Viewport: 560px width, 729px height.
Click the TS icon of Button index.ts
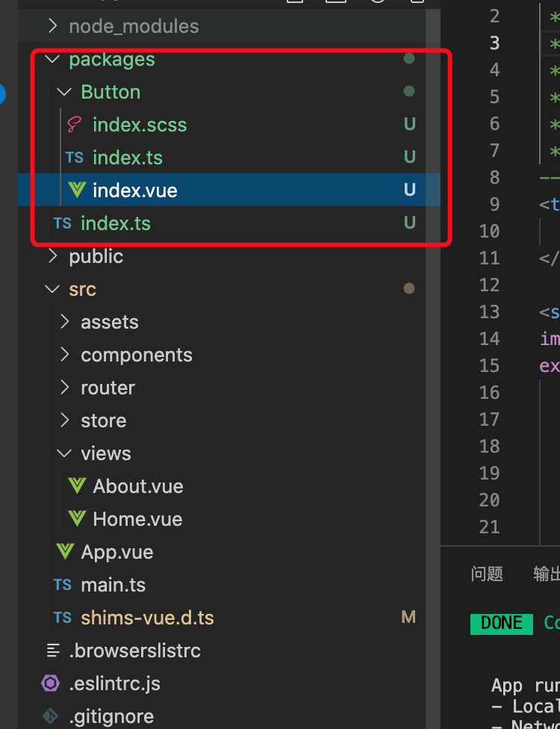75,158
